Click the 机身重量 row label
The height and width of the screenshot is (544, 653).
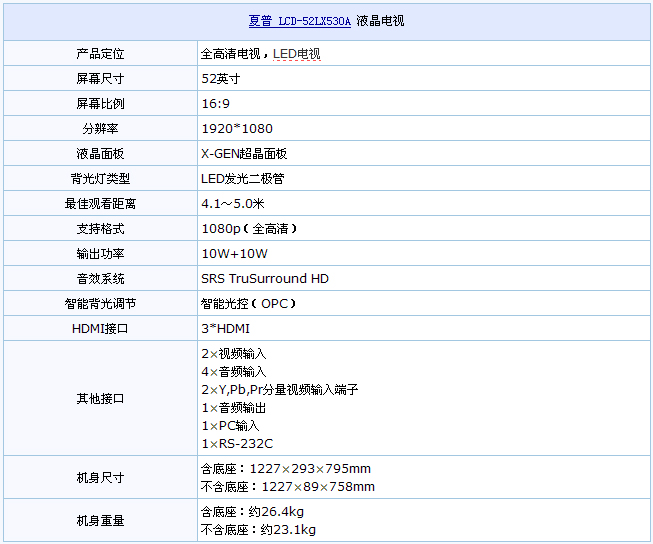click(100, 520)
